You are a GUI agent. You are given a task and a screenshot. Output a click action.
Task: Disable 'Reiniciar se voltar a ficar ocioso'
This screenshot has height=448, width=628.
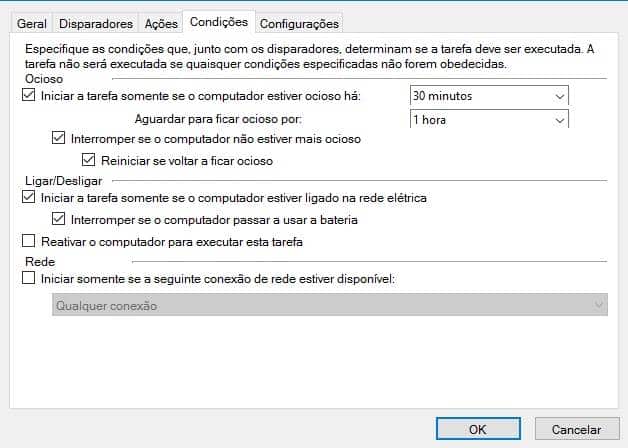[90, 160]
